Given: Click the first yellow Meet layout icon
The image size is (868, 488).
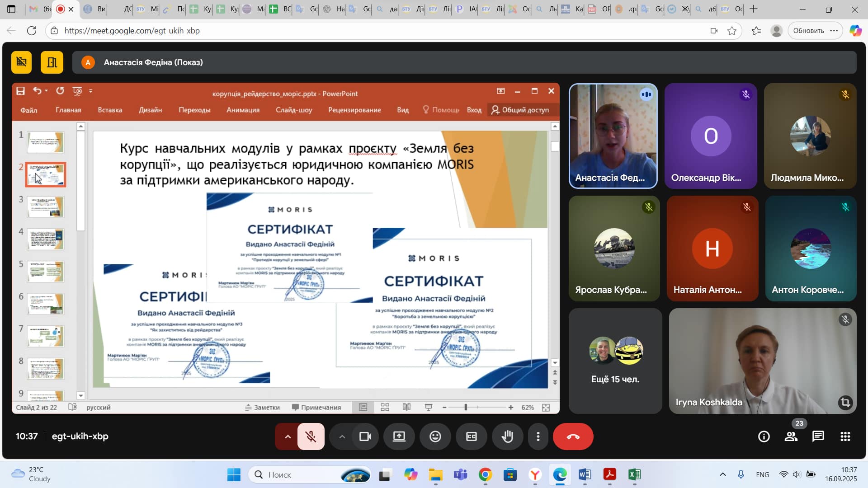Looking at the screenshot, I should 21,62.
